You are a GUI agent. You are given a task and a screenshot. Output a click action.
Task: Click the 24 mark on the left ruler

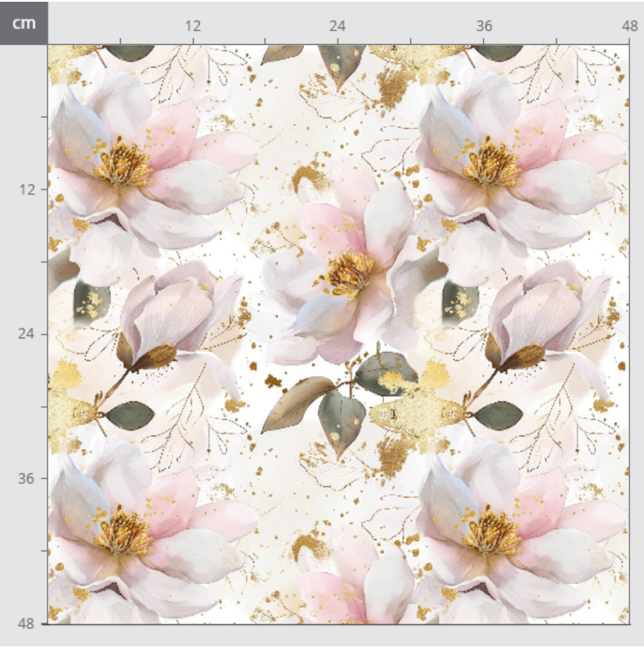(26, 333)
